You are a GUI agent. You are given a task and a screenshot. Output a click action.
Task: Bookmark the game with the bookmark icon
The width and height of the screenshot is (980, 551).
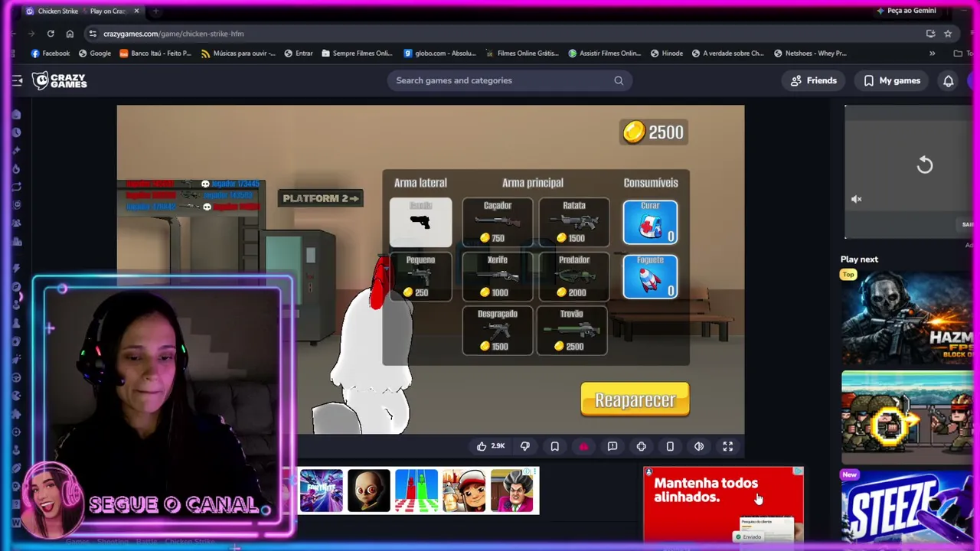pyautogui.click(x=554, y=446)
